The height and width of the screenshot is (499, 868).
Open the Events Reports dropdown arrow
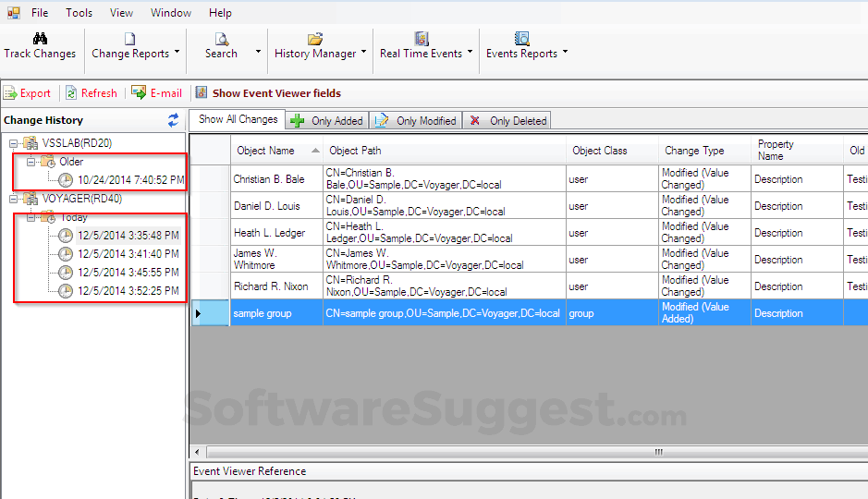[x=565, y=52]
